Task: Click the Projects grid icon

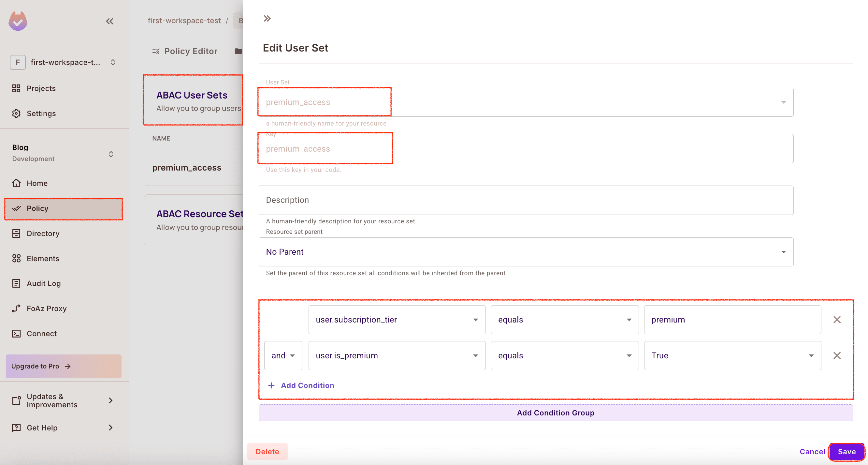Action: (16, 88)
